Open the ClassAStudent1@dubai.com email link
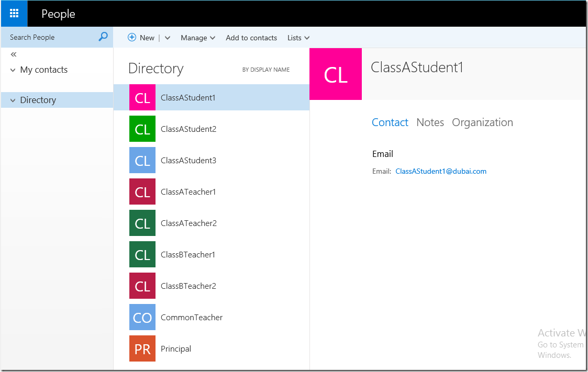Viewport: 588px width, 372px height. click(441, 171)
